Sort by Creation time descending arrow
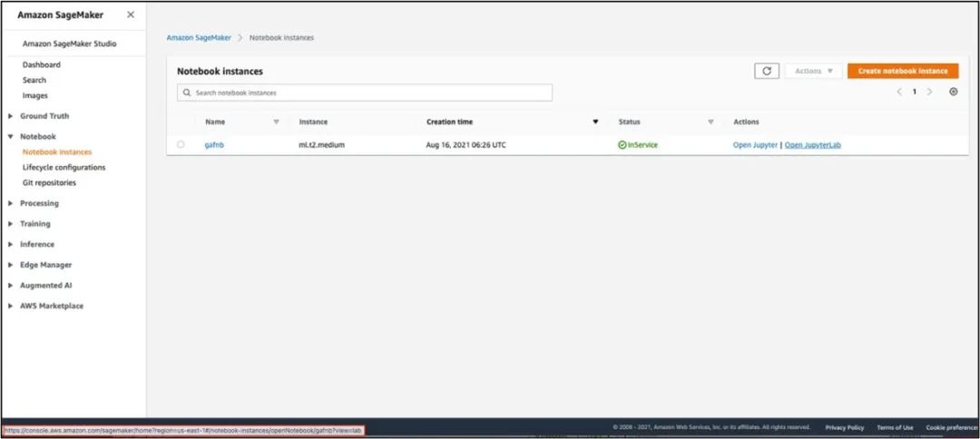Screen dimensions: 980x439 tap(595, 122)
